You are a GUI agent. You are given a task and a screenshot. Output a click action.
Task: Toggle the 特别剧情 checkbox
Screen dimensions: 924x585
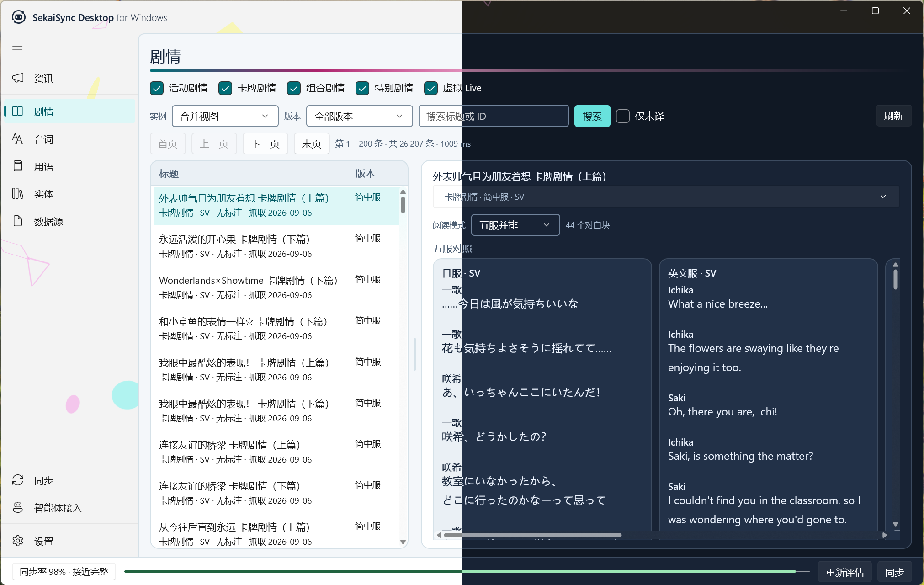click(x=362, y=88)
